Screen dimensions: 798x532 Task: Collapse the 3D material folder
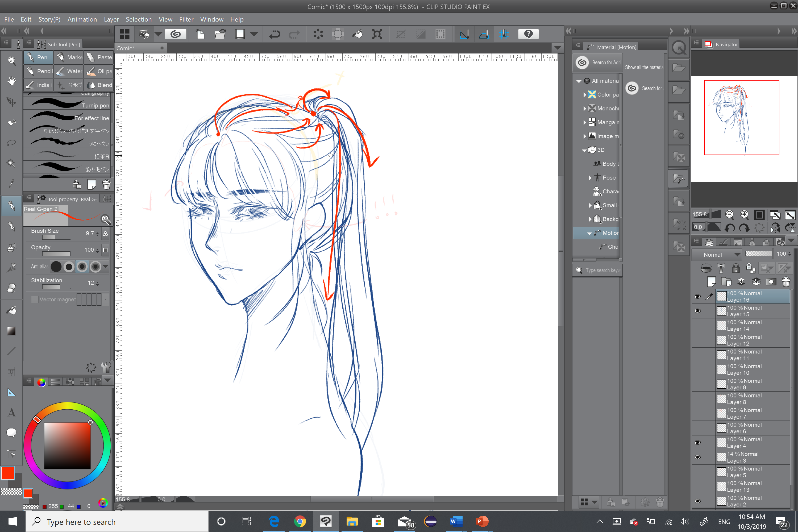click(x=584, y=150)
